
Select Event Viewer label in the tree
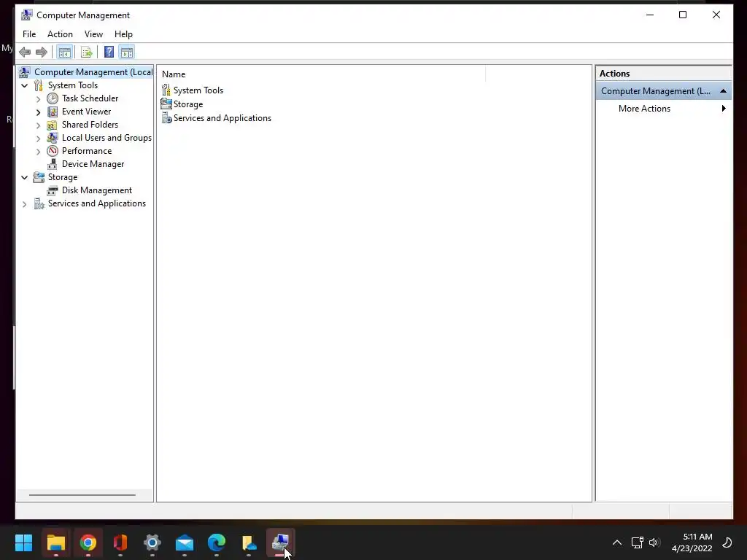(86, 112)
